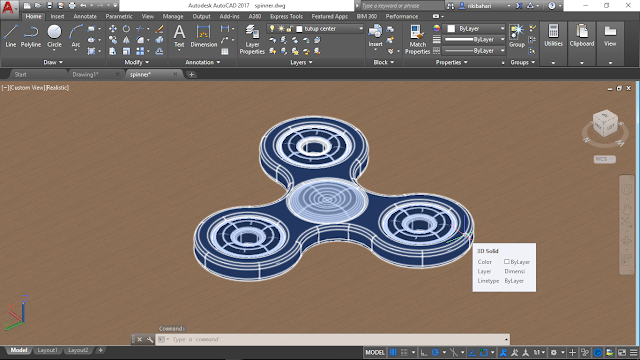Click the Scale tool icon
This screenshot has width=640, height=360.
127,51
